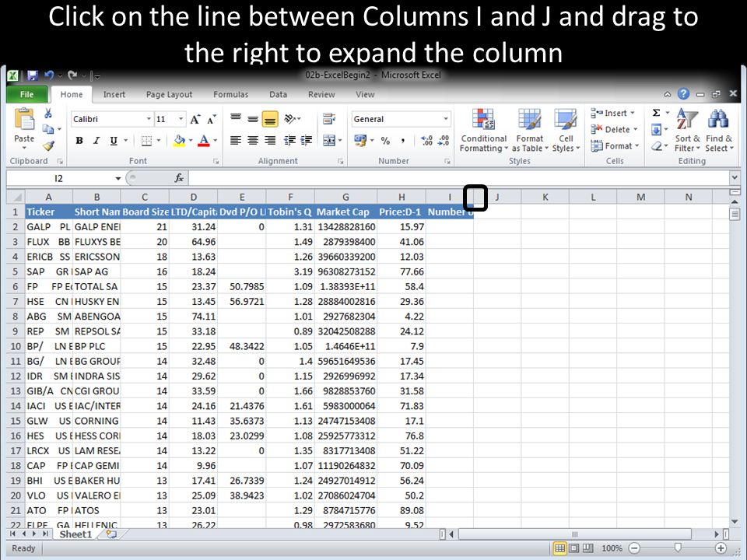747x560 pixels.
Task: Click the Clear eraser icon
Action: coord(657,145)
